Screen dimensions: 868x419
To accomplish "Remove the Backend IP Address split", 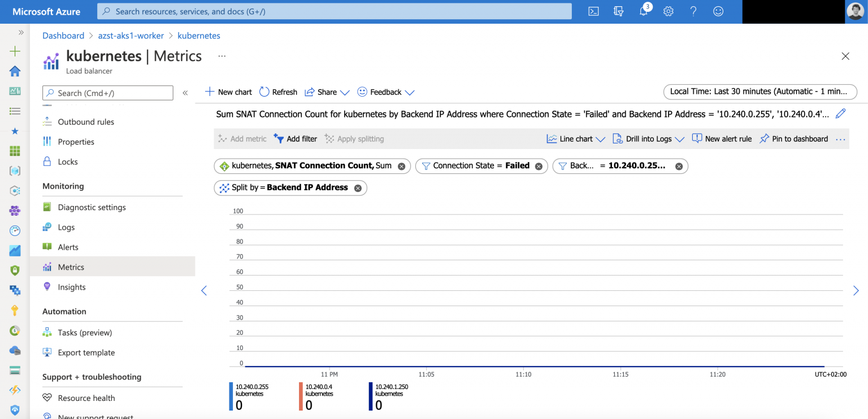I will (357, 187).
